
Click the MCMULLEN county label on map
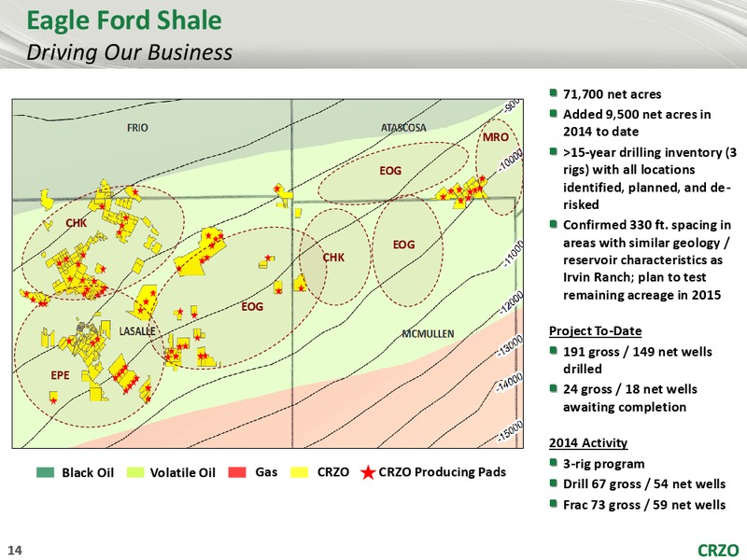428,334
